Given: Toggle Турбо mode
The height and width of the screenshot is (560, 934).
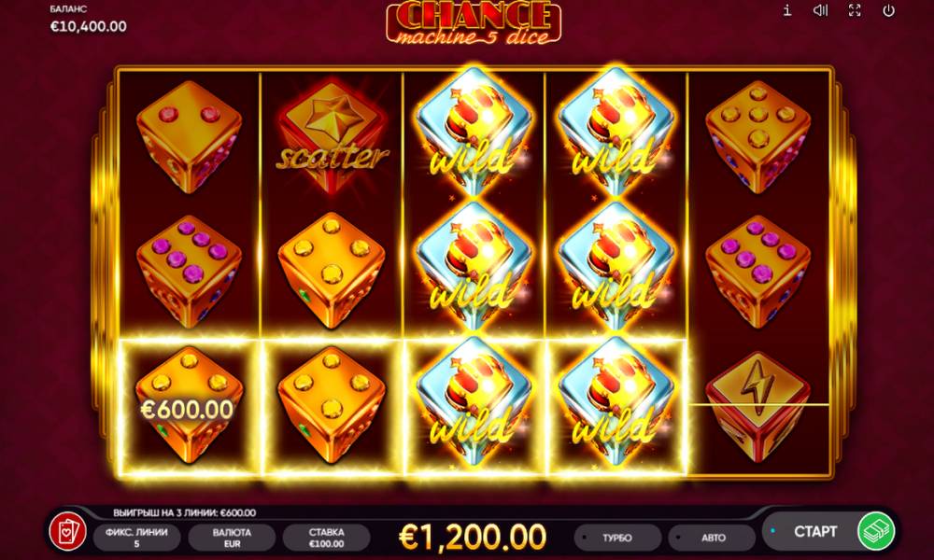Looking at the screenshot, I should [x=617, y=538].
